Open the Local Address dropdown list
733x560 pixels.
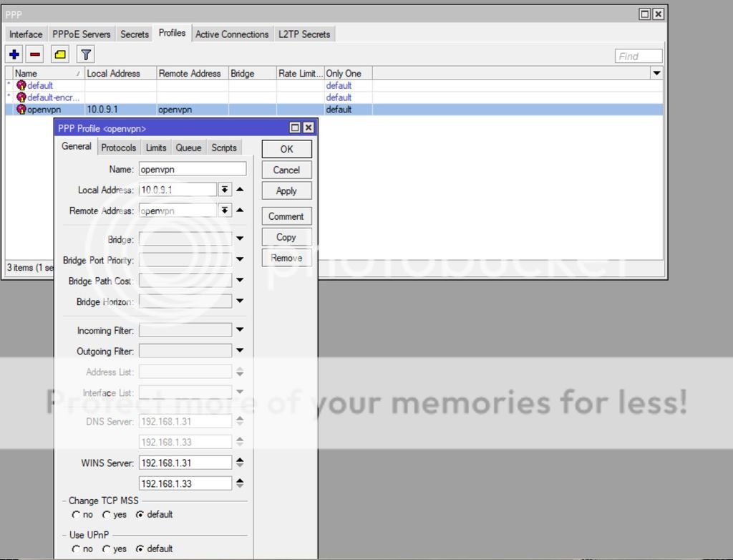225,190
